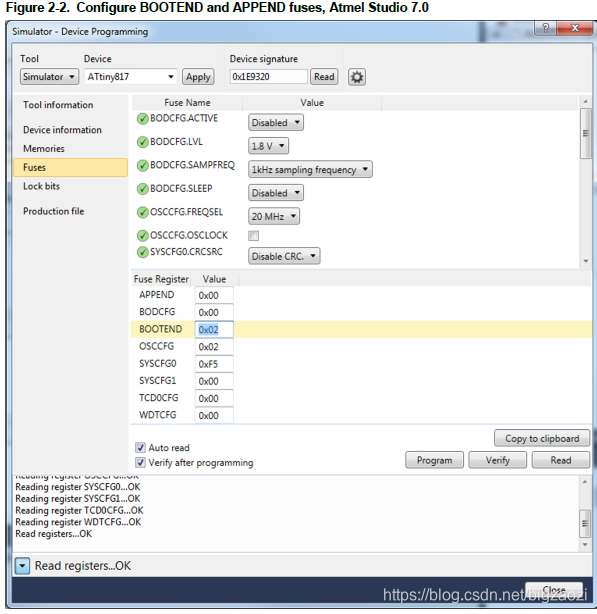Click the WDTCFG value field

[x=214, y=415]
